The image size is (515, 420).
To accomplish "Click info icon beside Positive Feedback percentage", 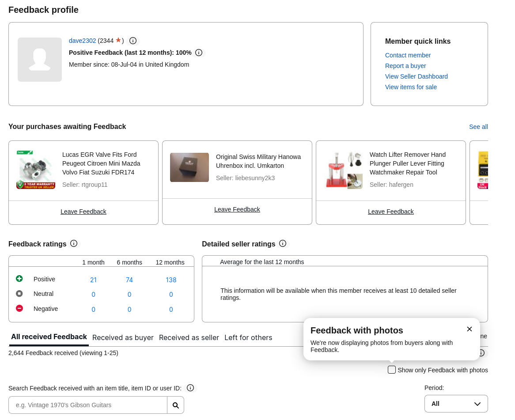I will (x=199, y=53).
